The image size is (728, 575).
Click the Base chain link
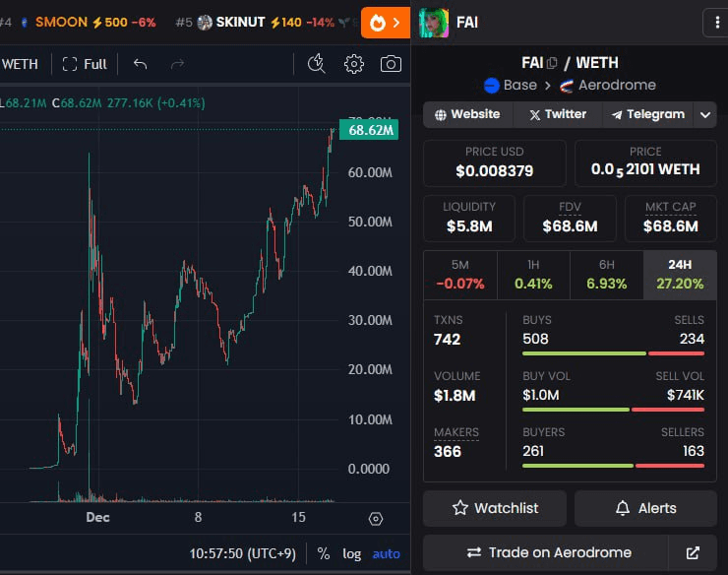pyautogui.click(x=520, y=85)
